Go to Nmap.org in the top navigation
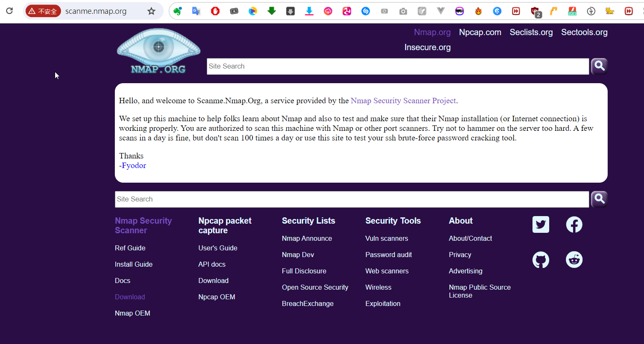Screen dimensions: 644x344 click(432, 32)
